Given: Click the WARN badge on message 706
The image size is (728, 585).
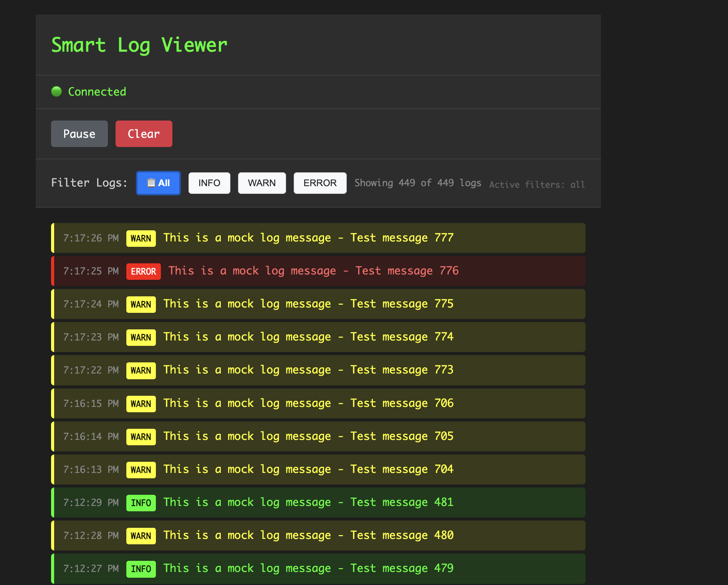Looking at the screenshot, I should pyautogui.click(x=141, y=404).
